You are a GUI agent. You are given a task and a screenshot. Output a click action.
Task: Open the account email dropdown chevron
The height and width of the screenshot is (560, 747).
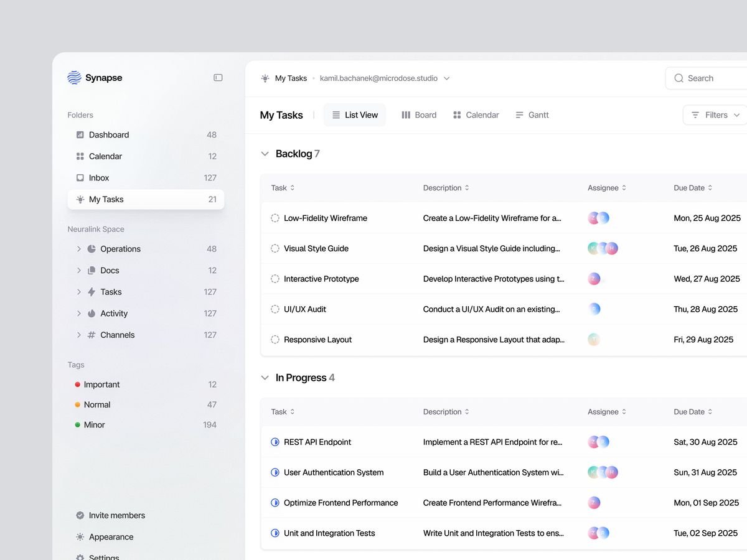[446, 78]
